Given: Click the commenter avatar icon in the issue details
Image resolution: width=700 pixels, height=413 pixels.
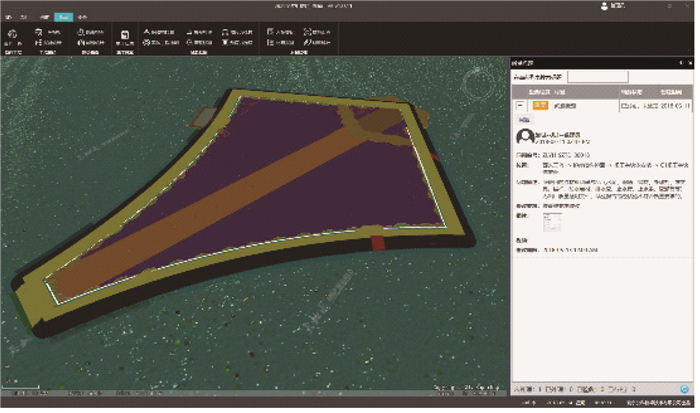Looking at the screenshot, I should pos(523,137).
